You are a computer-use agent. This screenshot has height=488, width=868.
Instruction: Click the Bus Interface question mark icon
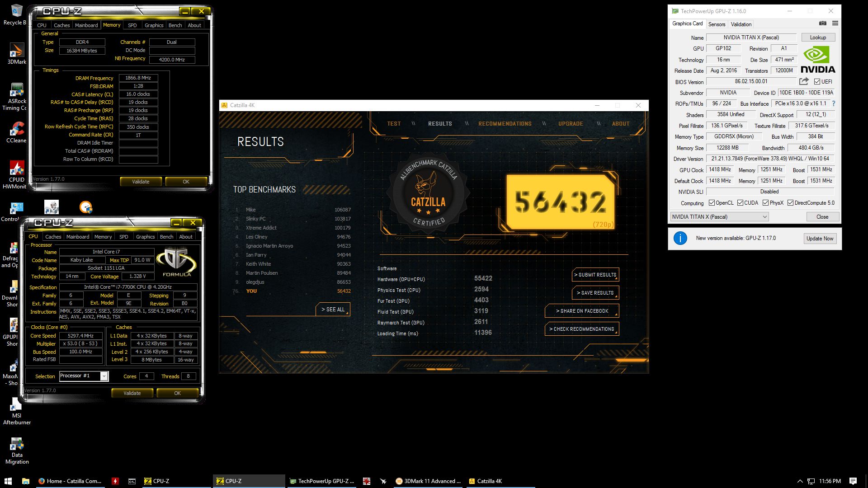pos(834,103)
